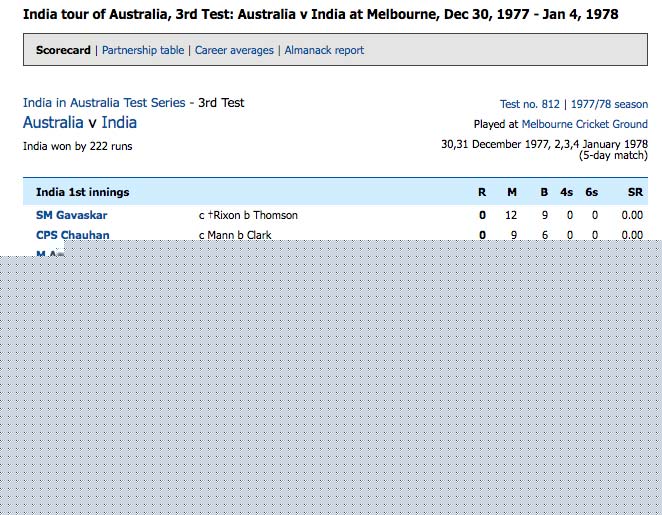Open Test no. 812 link

tap(529, 104)
